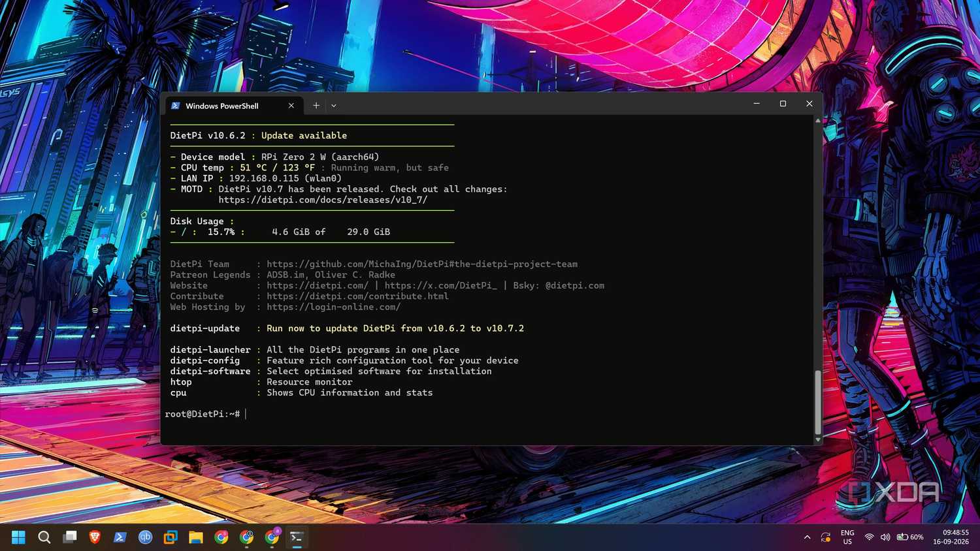Image resolution: width=980 pixels, height=551 pixels.
Task: Click the 'Disk Usage' heading
Action: (x=197, y=221)
